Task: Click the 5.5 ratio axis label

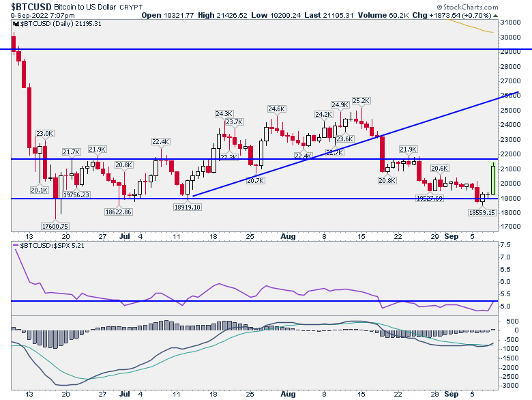Action: (505, 294)
